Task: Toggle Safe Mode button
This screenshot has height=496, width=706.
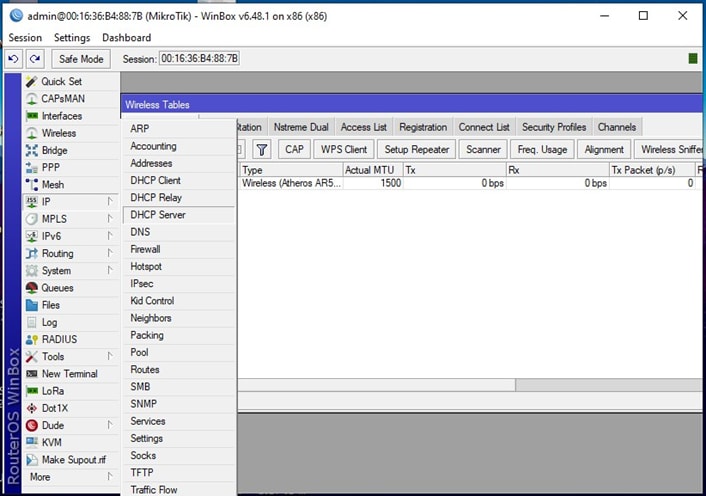Action: pos(81,59)
